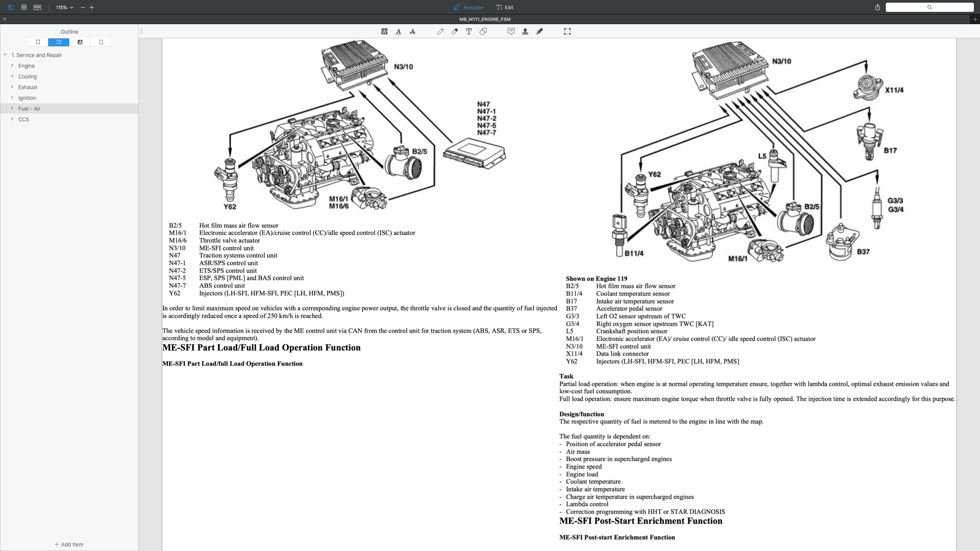Show the Outline list sidebar tab
Screen dimensions: 980x551
tap(59, 42)
